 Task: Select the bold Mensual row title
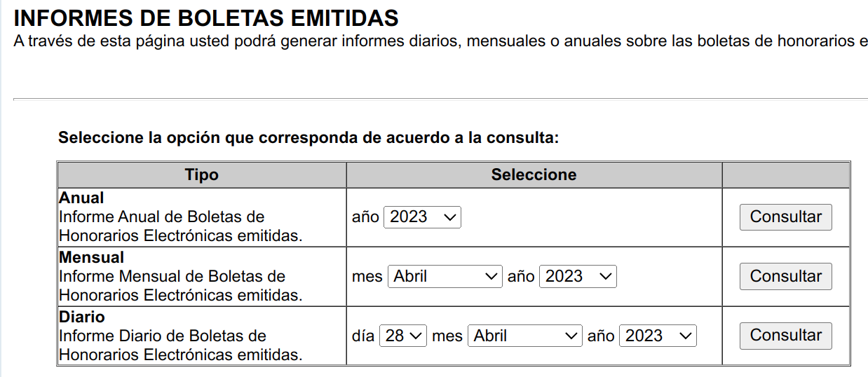click(91, 257)
